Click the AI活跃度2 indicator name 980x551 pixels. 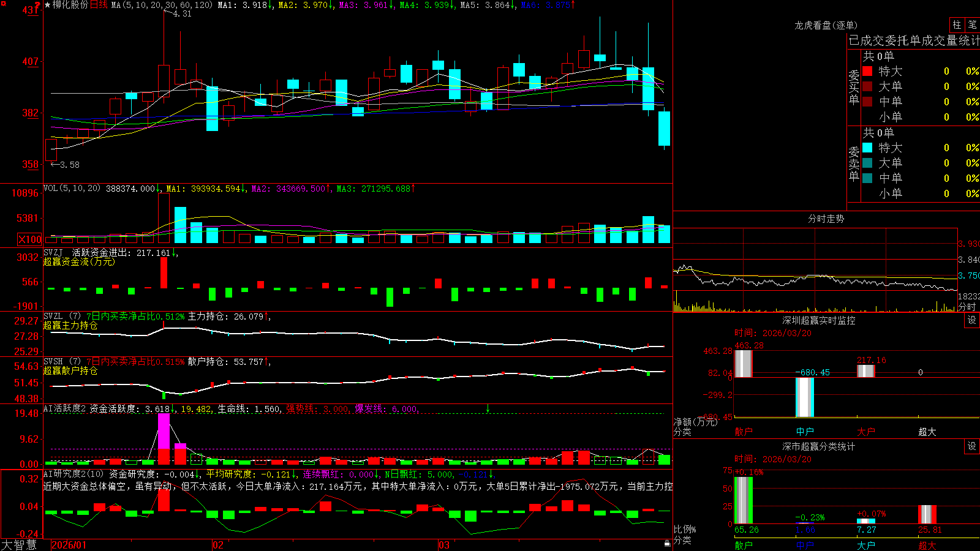pos(65,408)
